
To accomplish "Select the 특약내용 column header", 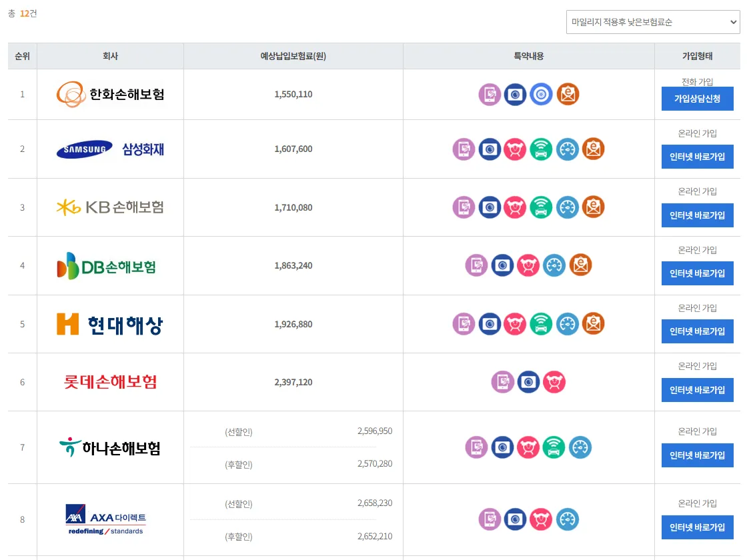I will pyautogui.click(x=529, y=56).
